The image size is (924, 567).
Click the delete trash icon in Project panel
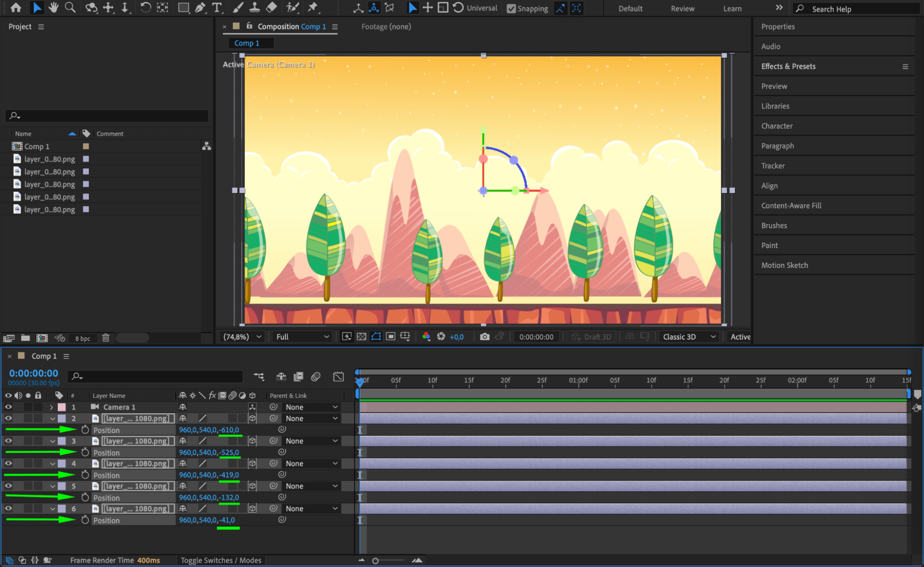point(106,338)
